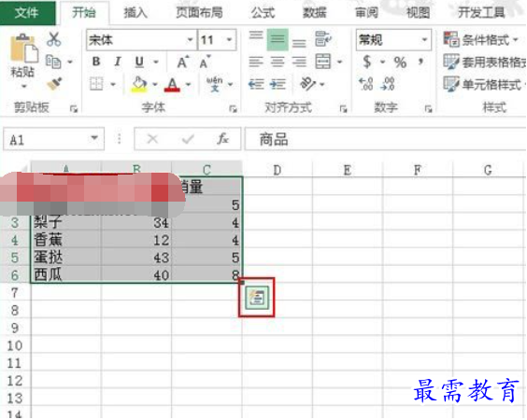Open font size 11 dropdown

click(x=229, y=39)
